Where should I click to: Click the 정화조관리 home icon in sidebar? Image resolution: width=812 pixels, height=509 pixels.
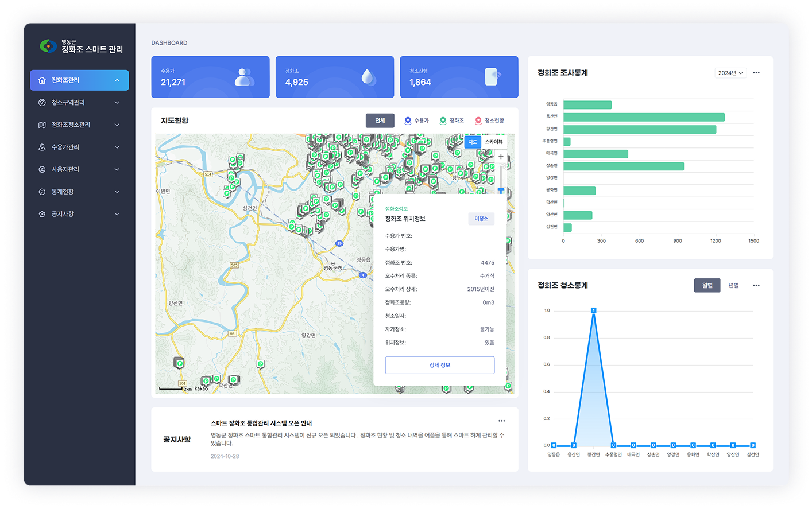pyautogui.click(x=42, y=80)
